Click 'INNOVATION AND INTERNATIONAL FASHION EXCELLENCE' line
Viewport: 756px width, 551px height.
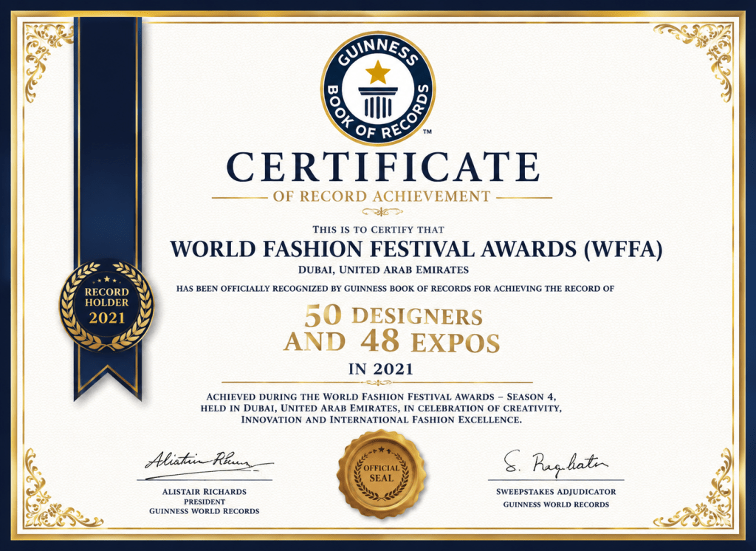tap(381, 420)
